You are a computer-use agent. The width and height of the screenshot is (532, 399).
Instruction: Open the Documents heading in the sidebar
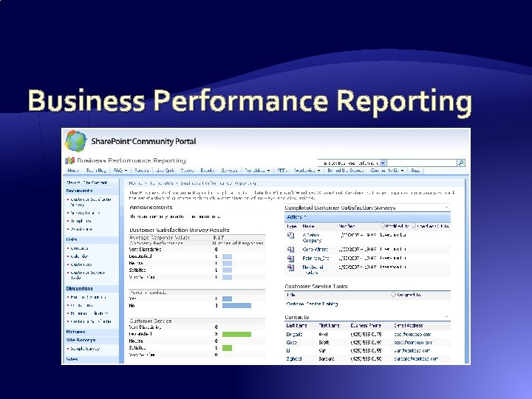(x=79, y=191)
